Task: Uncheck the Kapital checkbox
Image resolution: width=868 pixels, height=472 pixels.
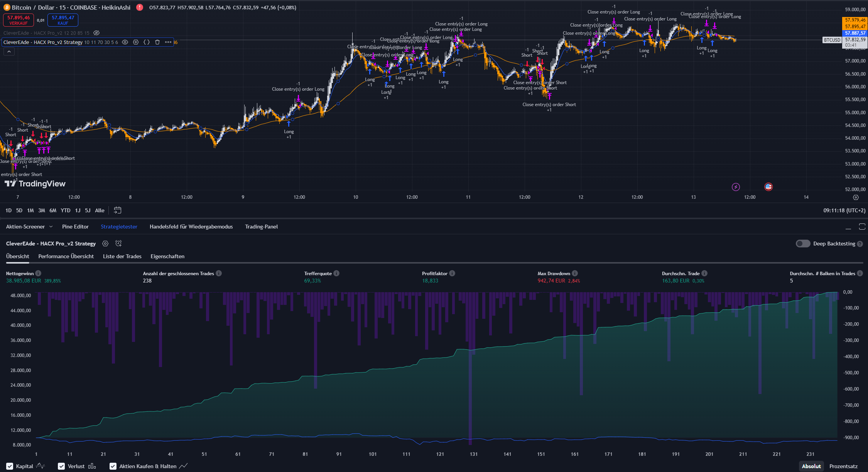Action: (x=10, y=466)
